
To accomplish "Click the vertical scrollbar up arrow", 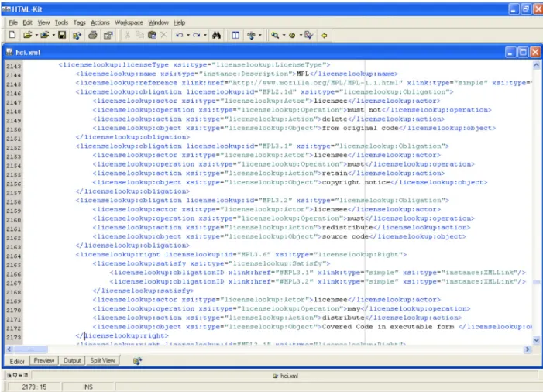I will 536,65.
